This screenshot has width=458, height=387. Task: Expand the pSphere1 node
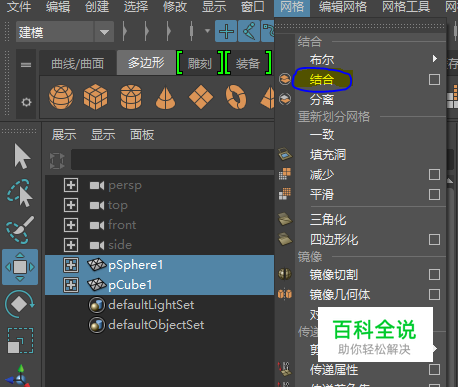(x=71, y=265)
